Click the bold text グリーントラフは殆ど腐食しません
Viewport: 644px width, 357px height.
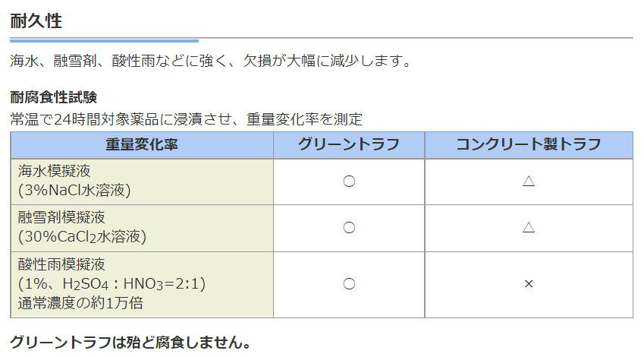click(130, 343)
